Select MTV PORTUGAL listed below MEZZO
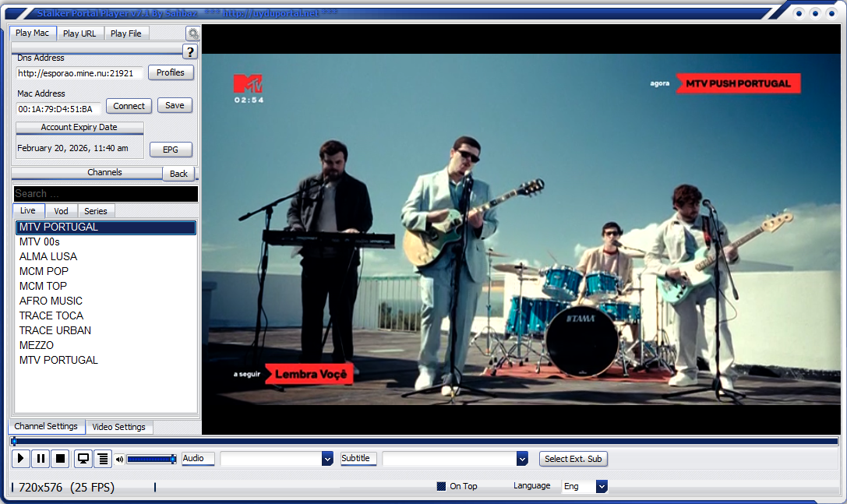Viewport: 847px width, 504px height. click(106, 361)
